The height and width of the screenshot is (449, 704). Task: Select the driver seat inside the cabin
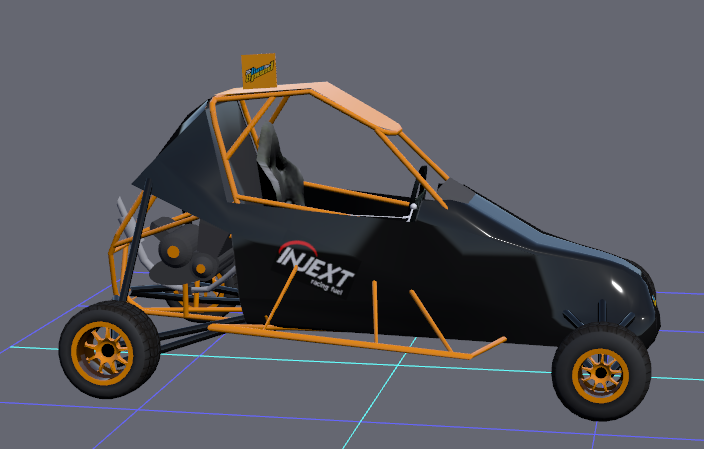(279, 166)
